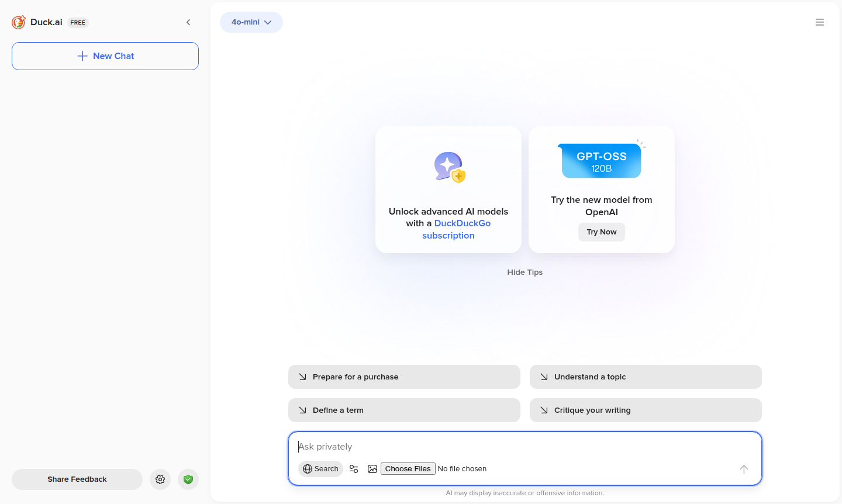Open the 4o-mini model dropdown
This screenshot has width=842, height=504.
[251, 22]
